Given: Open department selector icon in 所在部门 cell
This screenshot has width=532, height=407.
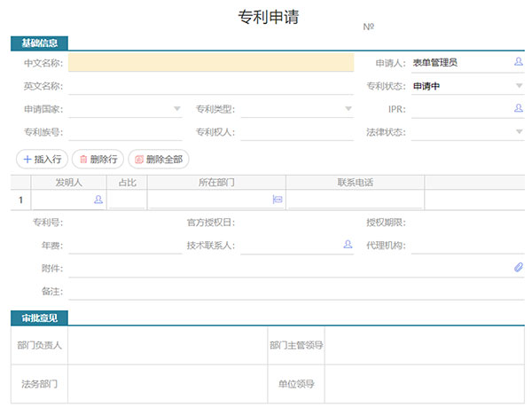Looking at the screenshot, I should pyautogui.click(x=278, y=200).
